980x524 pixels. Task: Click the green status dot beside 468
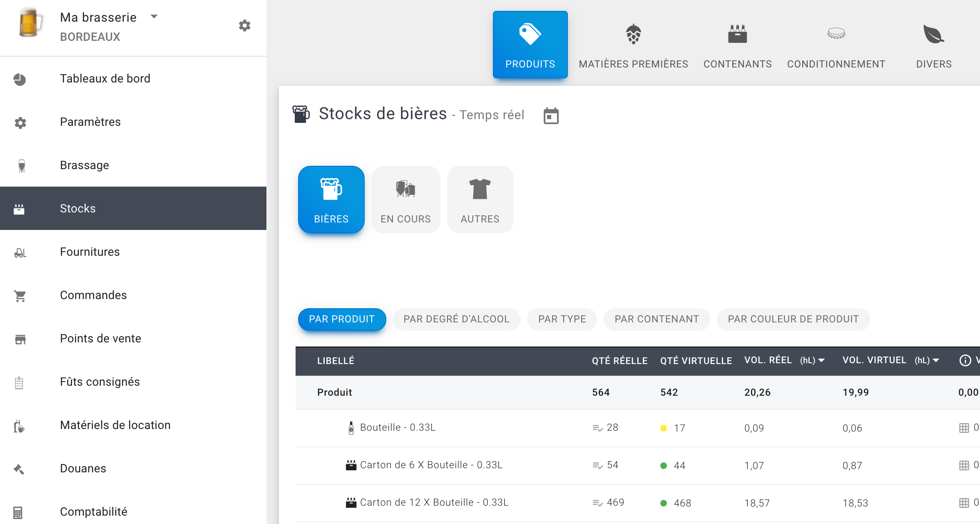(664, 503)
